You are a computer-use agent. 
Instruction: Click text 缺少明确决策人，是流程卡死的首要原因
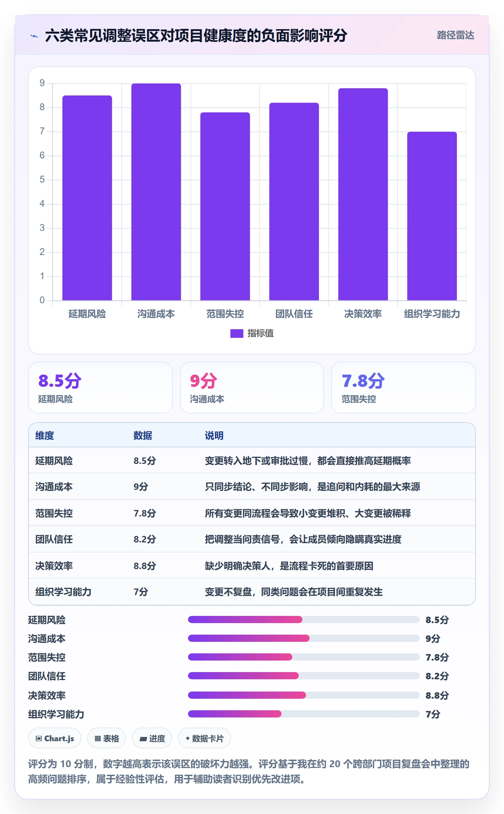coord(289,566)
